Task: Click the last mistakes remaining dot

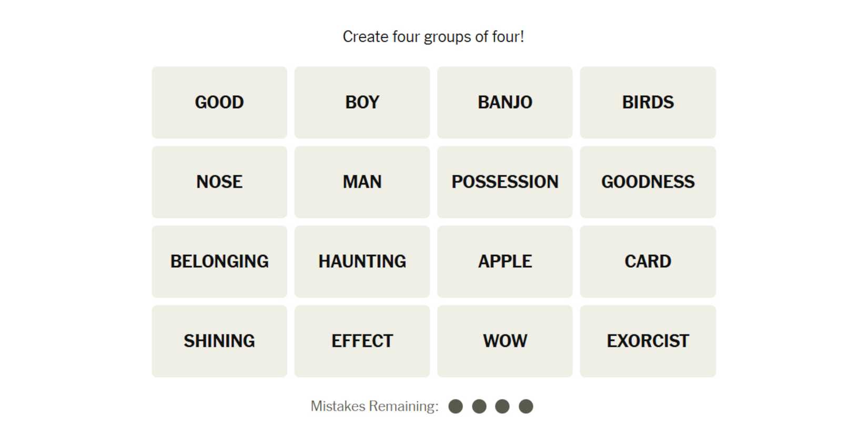Action: (526, 406)
